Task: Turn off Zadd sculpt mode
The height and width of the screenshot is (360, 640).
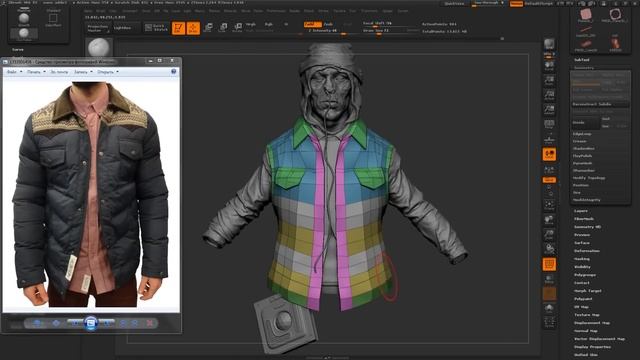Action: [313, 24]
